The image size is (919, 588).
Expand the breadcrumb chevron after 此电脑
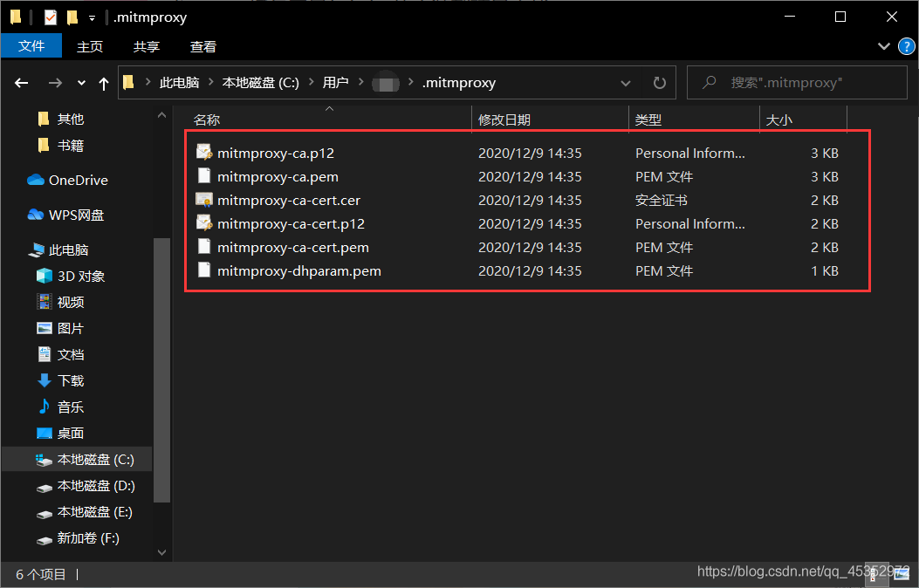[x=211, y=83]
